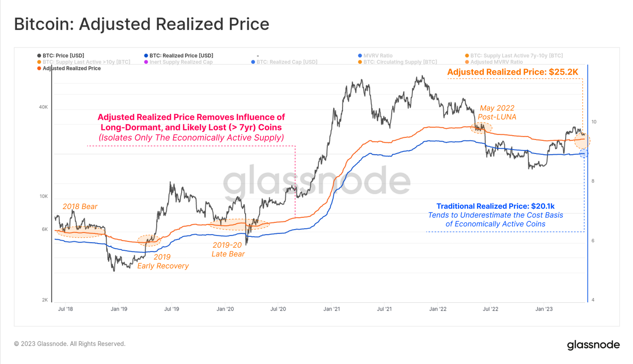Click the blue circle marker at realized price endpoint
The height and width of the screenshot is (364, 633).
(584, 153)
